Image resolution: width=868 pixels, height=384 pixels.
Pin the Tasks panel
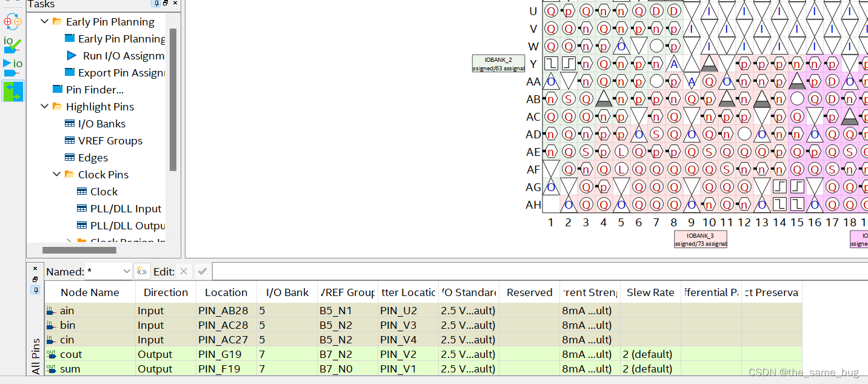tap(156, 4)
